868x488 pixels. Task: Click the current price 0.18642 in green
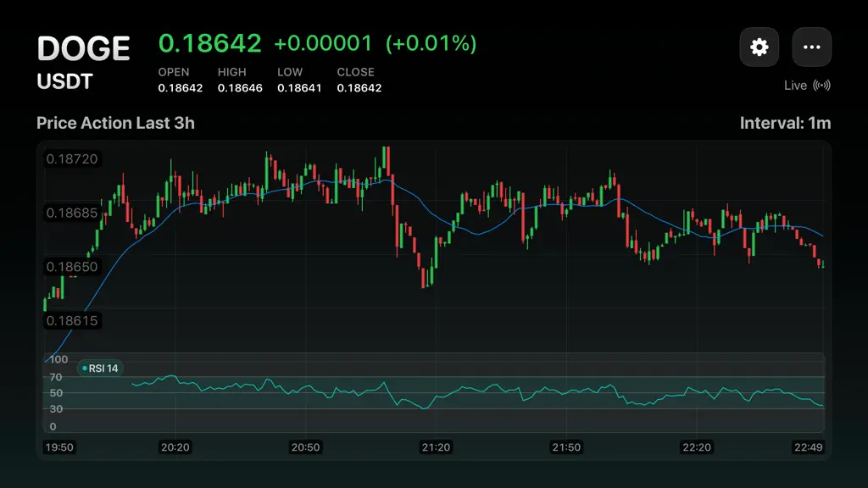tap(210, 43)
